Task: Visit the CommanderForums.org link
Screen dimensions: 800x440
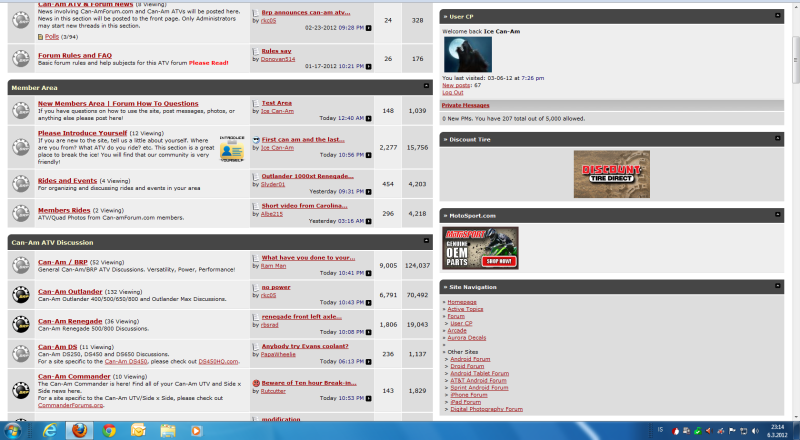Action: pyautogui.click(x=70, y=405)
